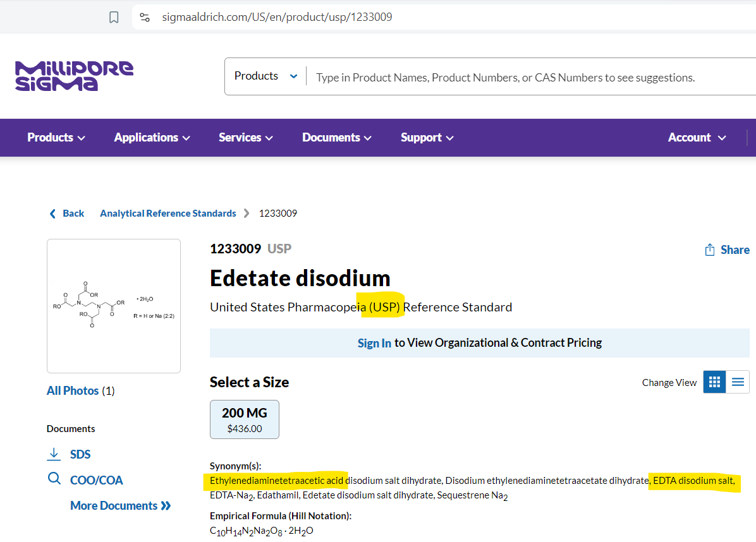
Task: Click the Ethylenediaminetetraacetic acid synonym text
Action: pyautogui.click(x=276, y=480)
